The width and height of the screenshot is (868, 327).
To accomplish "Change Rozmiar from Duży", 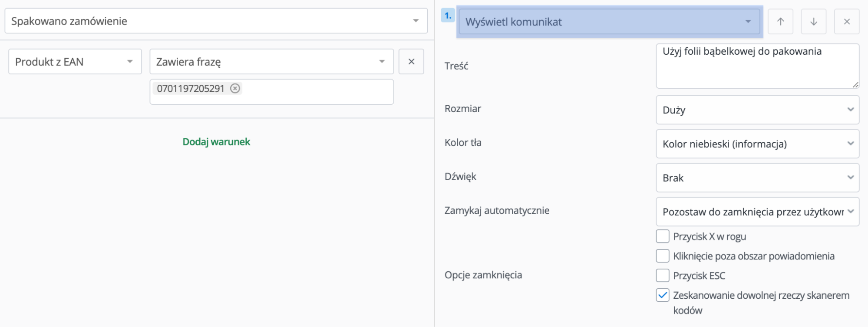I will click(x=757, y=110).
